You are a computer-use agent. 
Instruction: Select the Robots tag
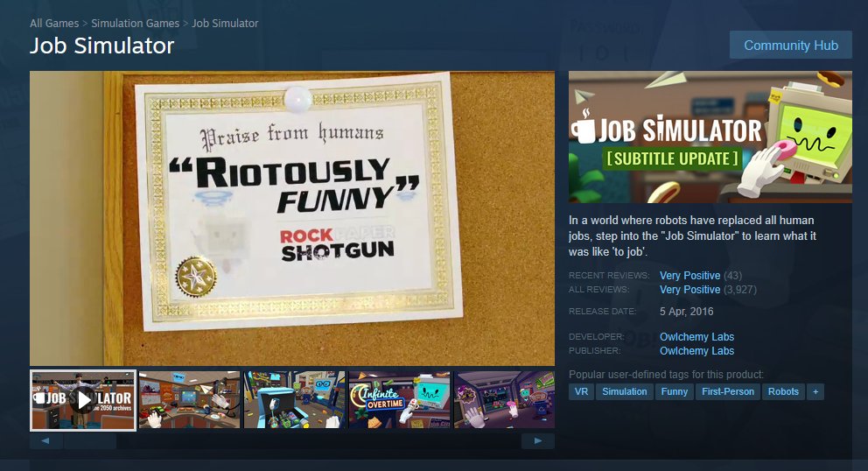click(x=783, y=391)
